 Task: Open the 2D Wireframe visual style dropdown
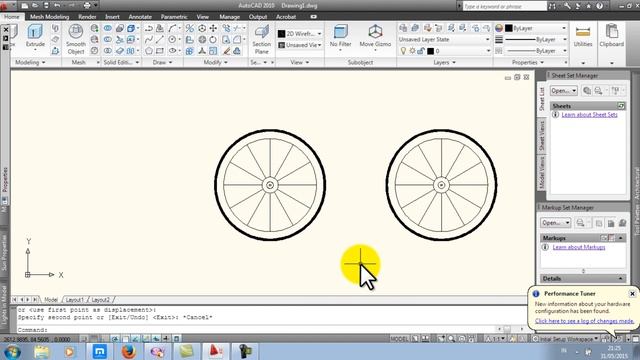click(x=300, y=34)
